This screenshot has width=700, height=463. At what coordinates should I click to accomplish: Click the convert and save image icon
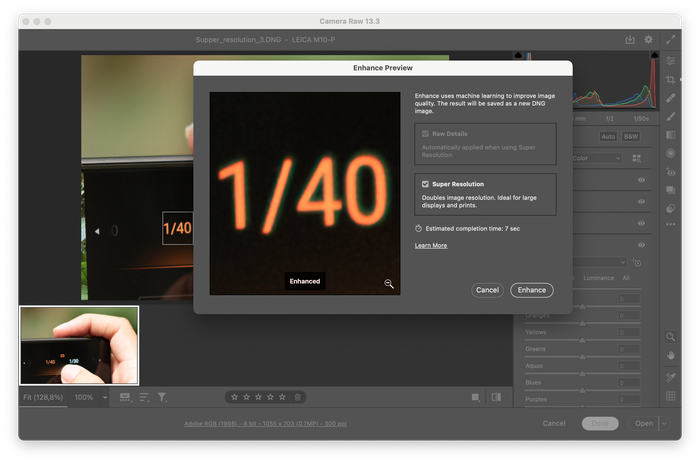[629, 40]
